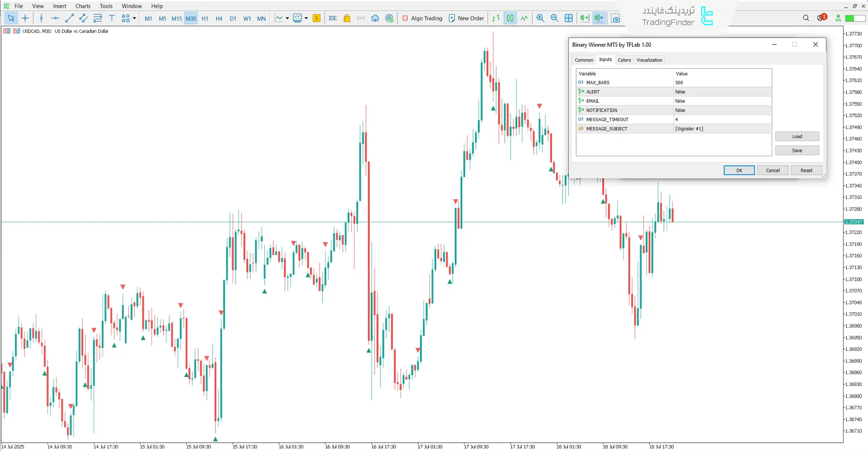Open the Charts menu
The height and width of the screenshot is (451, 868).
83,6
